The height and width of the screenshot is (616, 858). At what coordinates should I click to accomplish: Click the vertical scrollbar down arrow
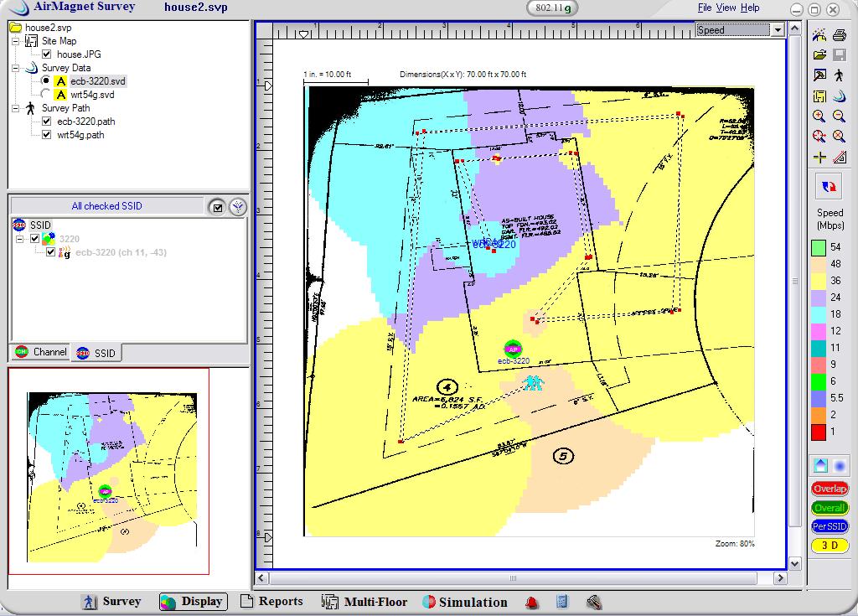(x=795, y=563)
